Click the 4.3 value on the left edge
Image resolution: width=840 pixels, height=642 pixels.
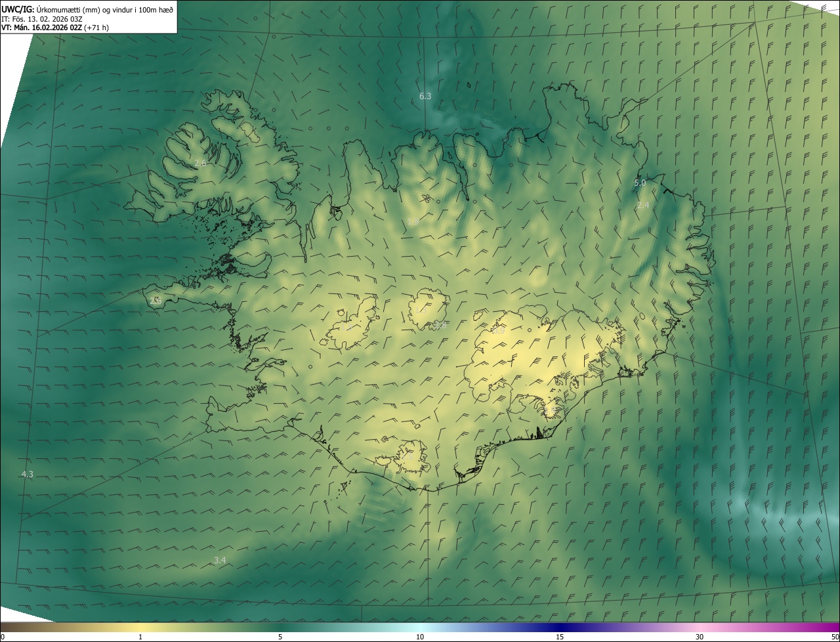click(27, 474)
